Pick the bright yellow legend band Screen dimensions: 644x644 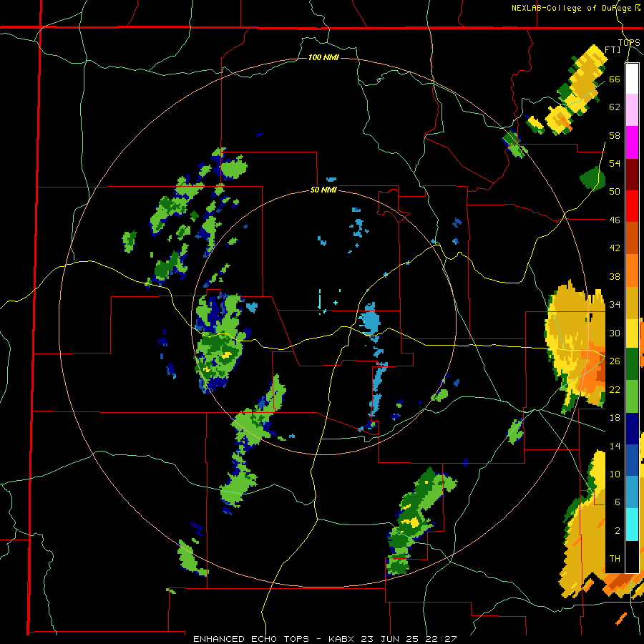[x=632, y=333]
